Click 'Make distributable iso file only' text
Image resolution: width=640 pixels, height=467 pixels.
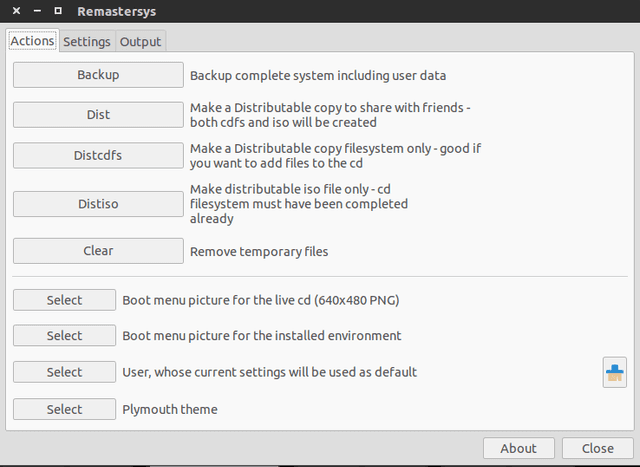(299, 204)
